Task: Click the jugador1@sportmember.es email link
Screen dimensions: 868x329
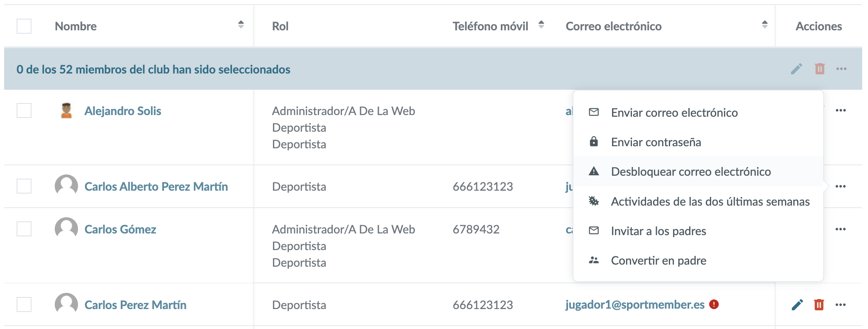Action: pyautogui.click(x=635, y=304)
